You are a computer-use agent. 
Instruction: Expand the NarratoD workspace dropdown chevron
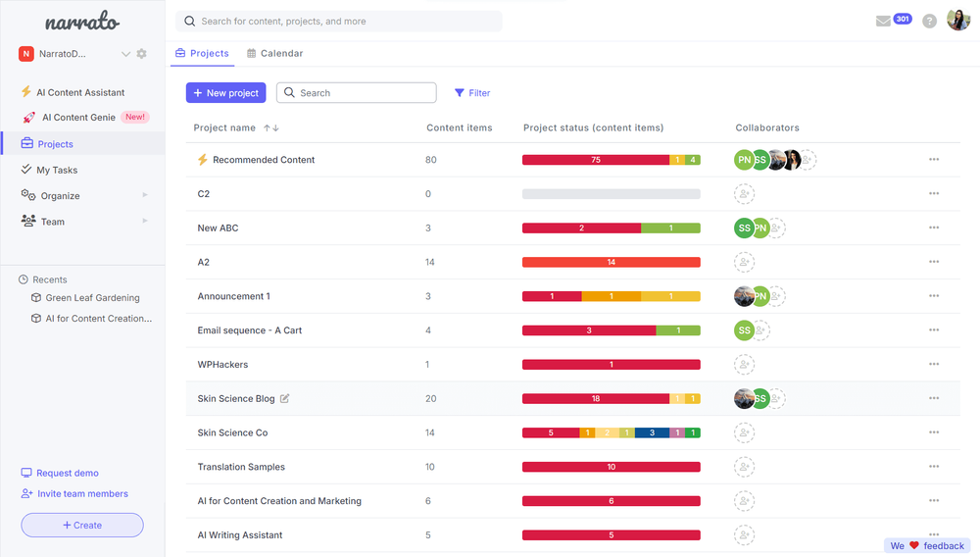point(125,54)
